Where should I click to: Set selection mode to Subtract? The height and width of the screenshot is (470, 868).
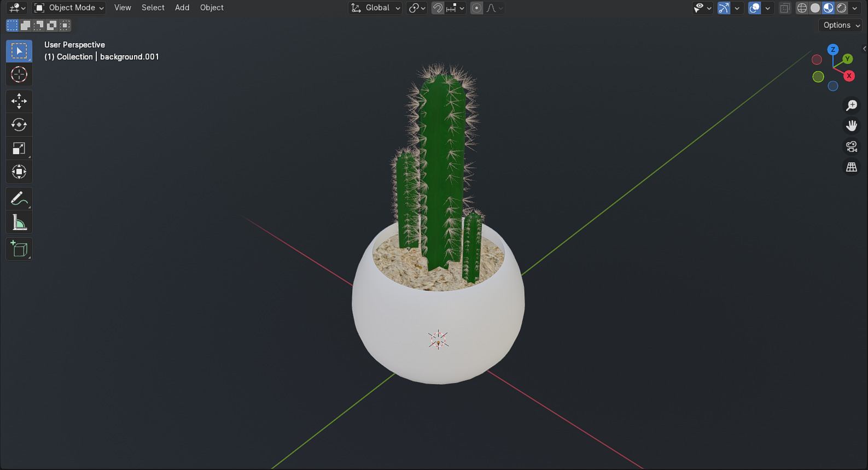coord(38,25)
